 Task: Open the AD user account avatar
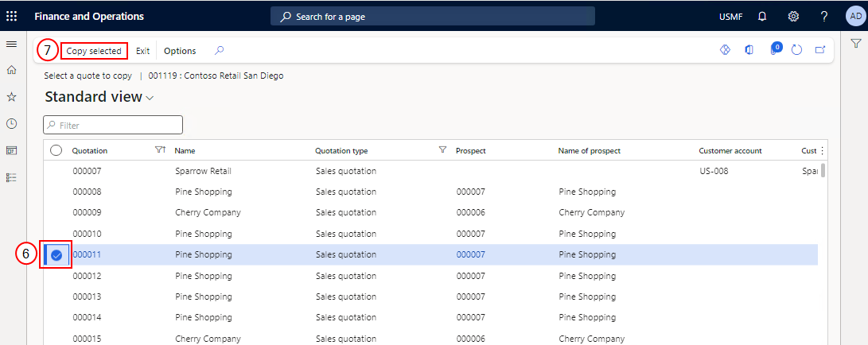pos(854,17)
